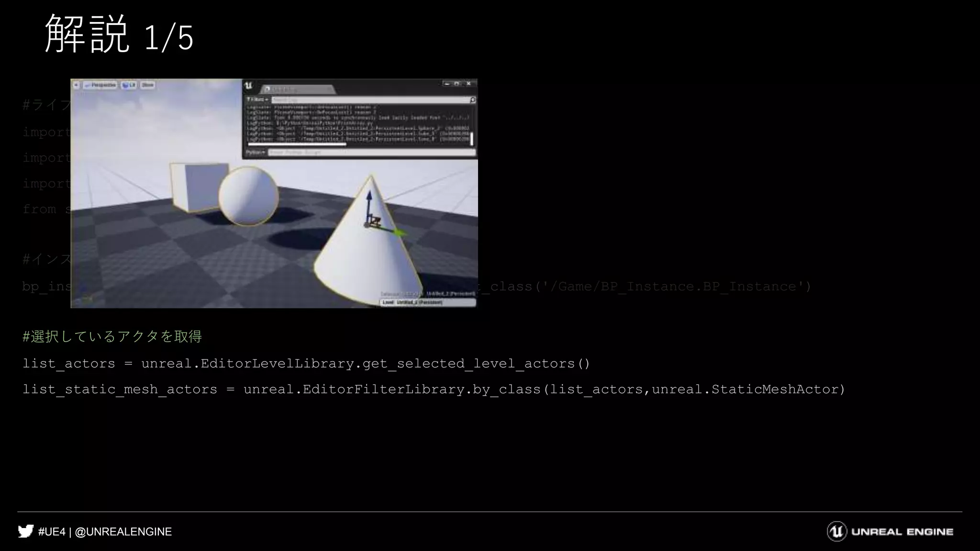This screenshot has height=551, width=980.
Task: Click the list_static_mesh_actors code line
Action: pyautogui.click(x=434, y=389)
